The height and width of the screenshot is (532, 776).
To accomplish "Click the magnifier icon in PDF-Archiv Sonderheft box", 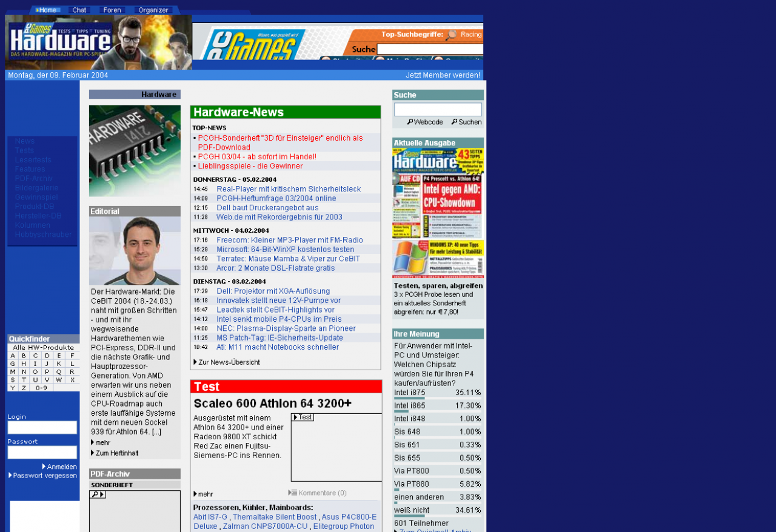I will [x=95, y=494].
